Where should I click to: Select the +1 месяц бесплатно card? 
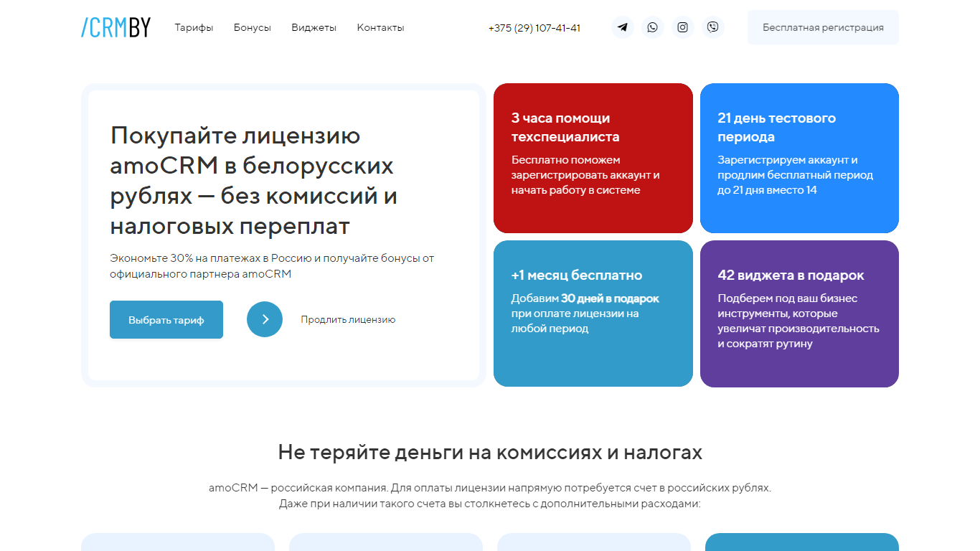click(593, 314)
